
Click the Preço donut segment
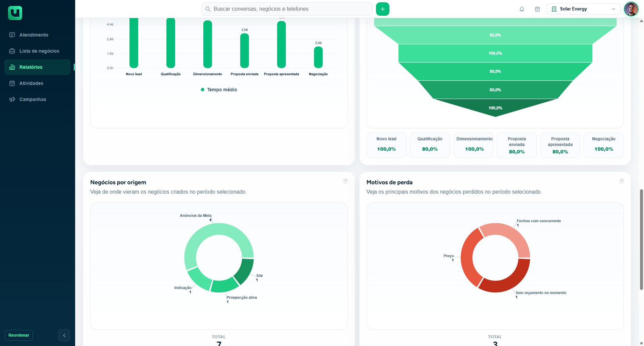(467, 258)
